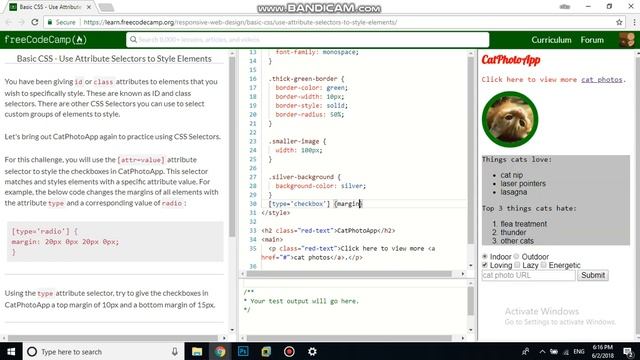
Task: Reload the page in Chrome
Action: coord(35,22)
